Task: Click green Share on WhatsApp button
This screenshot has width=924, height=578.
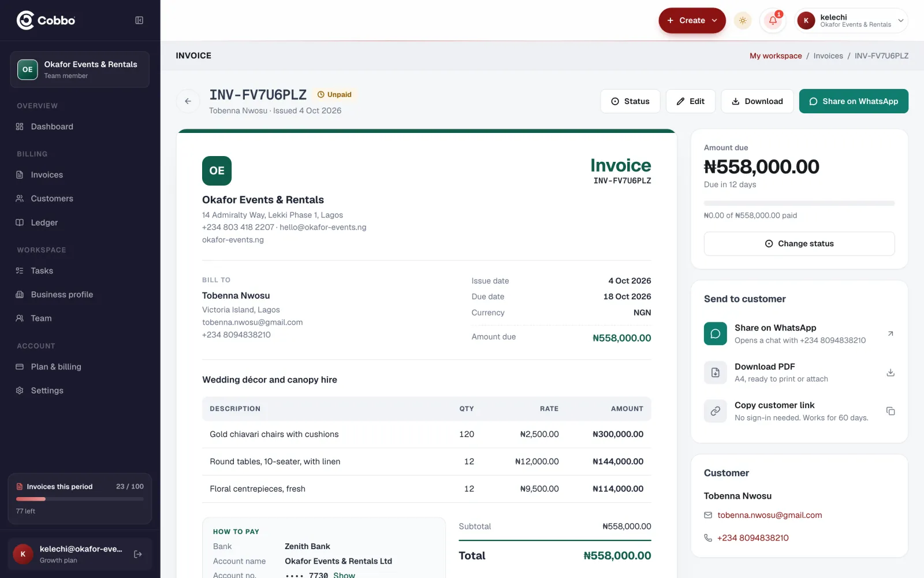Action: click(854, 101)
